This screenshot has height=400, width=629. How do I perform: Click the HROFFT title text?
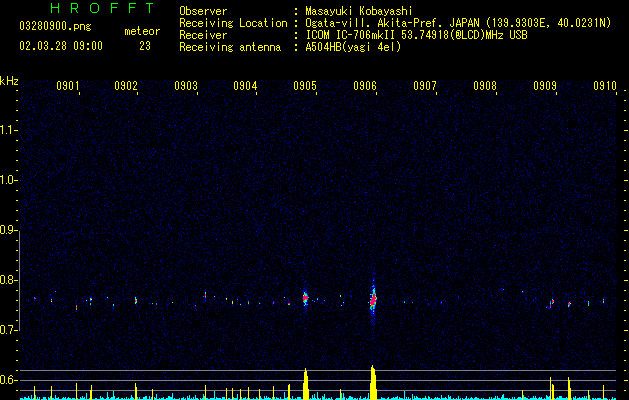point(102,8)
